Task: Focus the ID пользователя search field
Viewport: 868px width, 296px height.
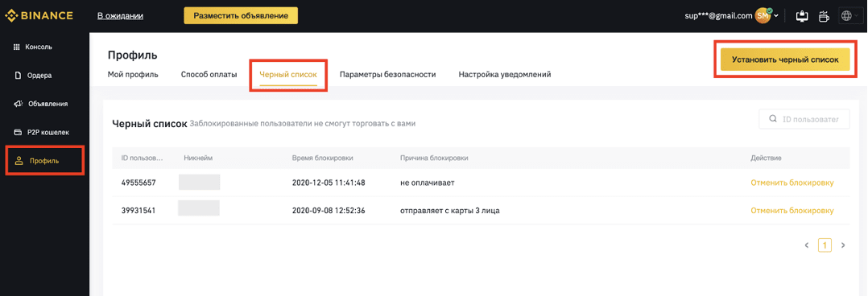Action: pos(804,119)
